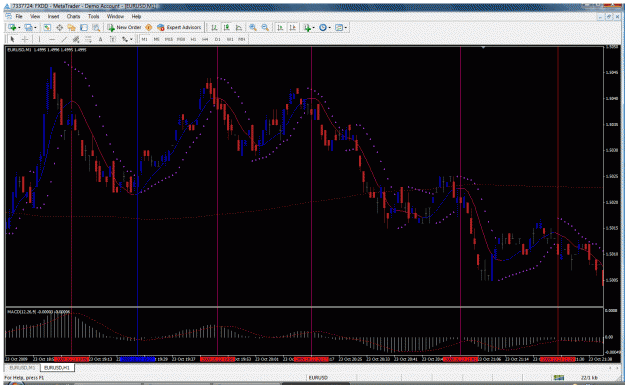Open the Tools menu
Image resolution: width=625 pixels, height=385 pixels.
tap(93, 16)
